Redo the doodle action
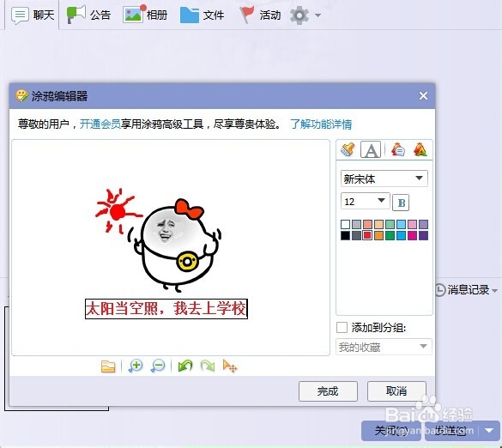The height and width of the screenshot is (448, 502). coord(208,366)
